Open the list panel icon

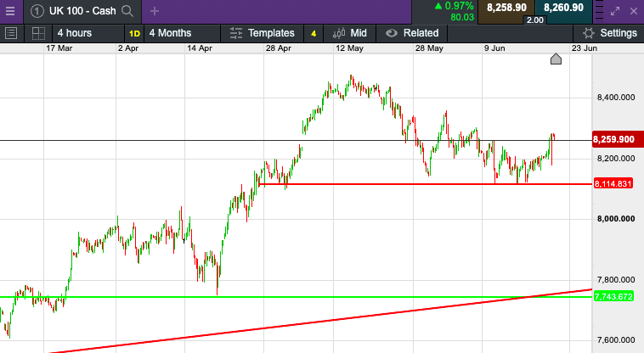11,33
